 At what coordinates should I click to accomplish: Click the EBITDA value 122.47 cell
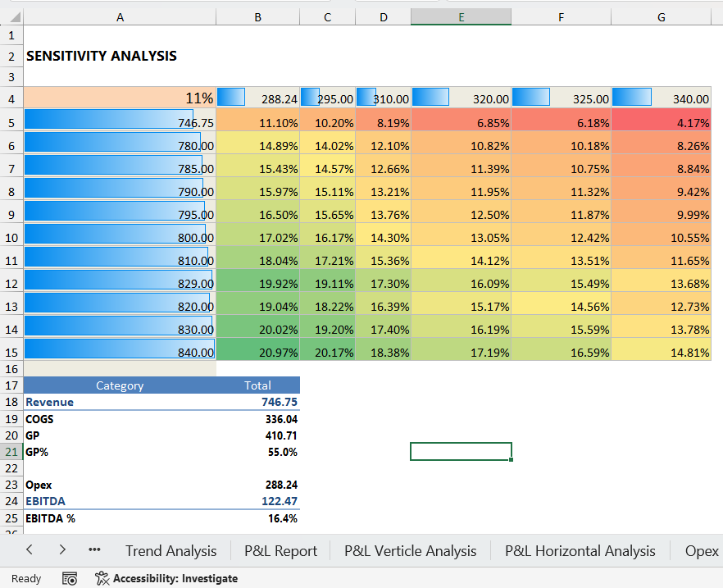(258, 500)
